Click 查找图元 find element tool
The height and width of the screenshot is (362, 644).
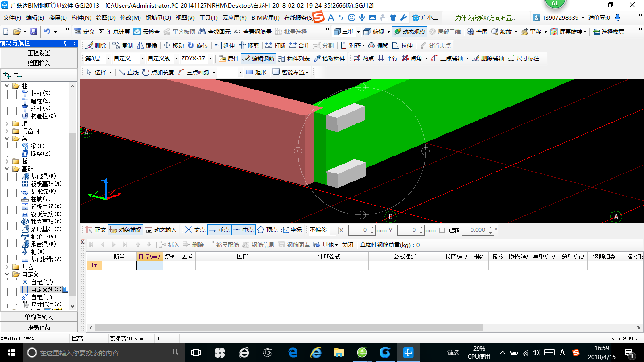(215, 32)
